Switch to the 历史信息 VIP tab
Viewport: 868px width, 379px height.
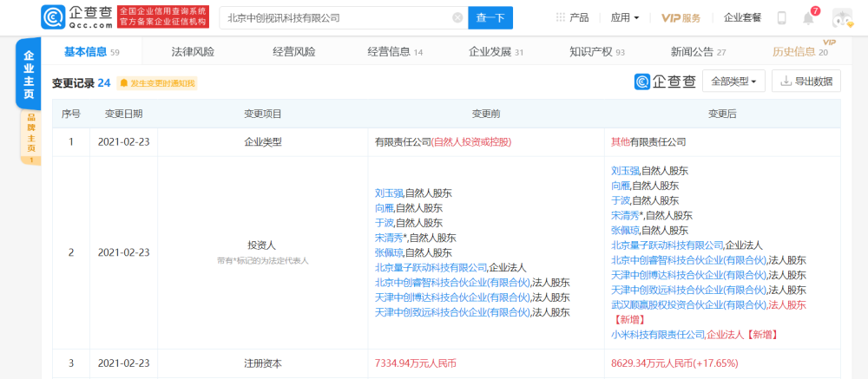(800, 52)
